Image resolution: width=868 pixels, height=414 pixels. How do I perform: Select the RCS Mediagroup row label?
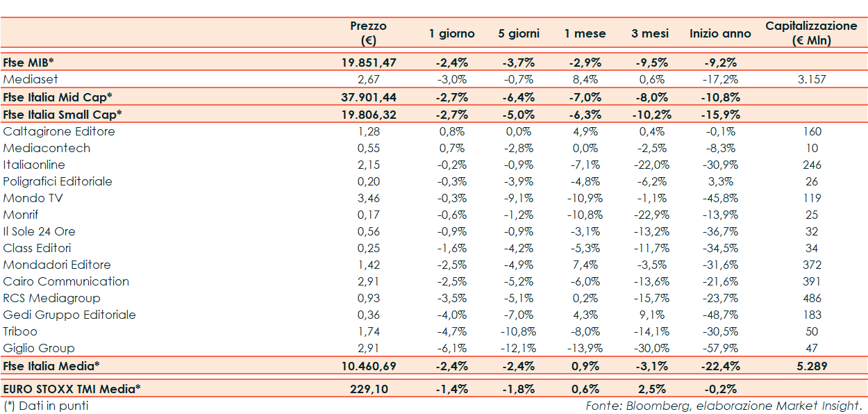[51, 298]
